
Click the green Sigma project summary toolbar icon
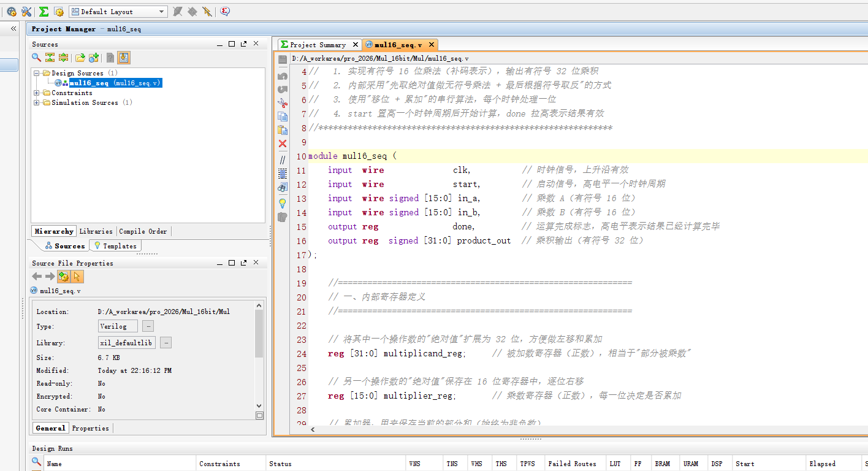(x=44, y=12)
